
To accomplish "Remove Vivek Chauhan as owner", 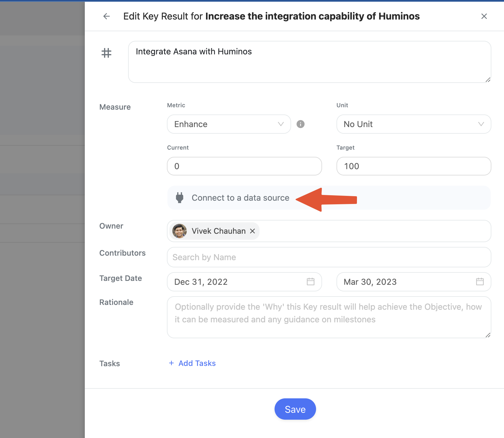I will (x=253, y=231).
